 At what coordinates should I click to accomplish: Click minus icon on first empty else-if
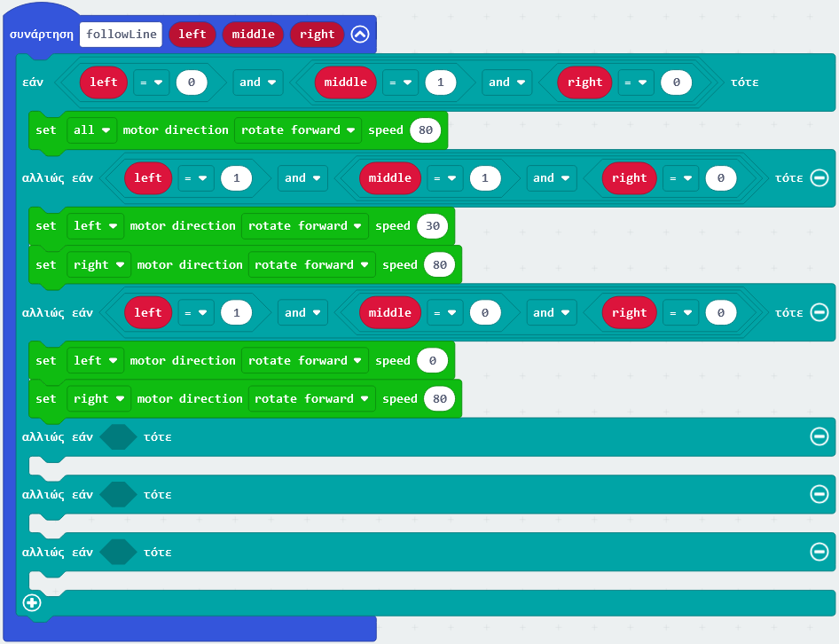click(819, 436)
